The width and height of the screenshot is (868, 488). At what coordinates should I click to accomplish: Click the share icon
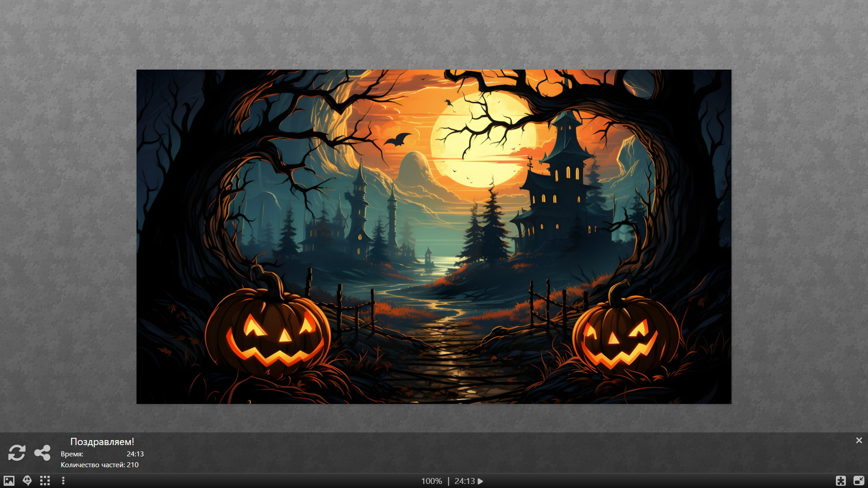[42, 453]
